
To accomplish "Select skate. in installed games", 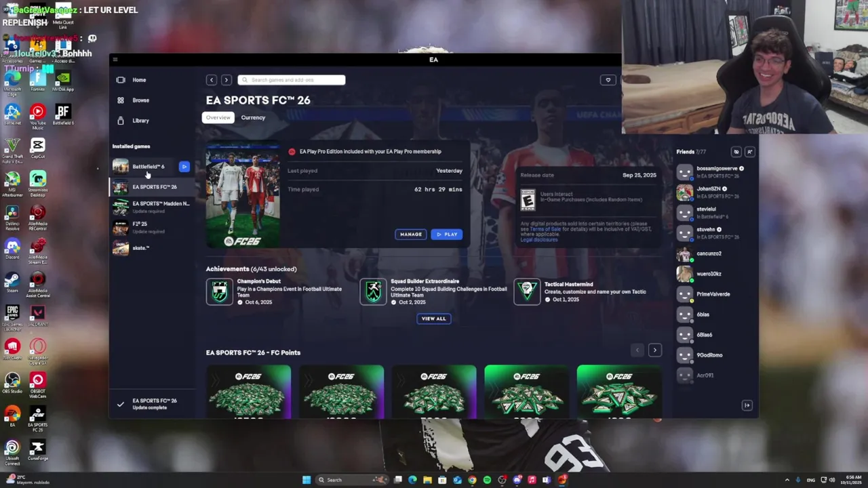I will coord(153,248).
